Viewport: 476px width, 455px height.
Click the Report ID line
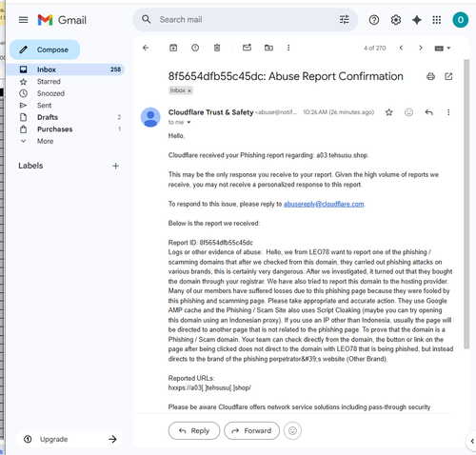210,243
